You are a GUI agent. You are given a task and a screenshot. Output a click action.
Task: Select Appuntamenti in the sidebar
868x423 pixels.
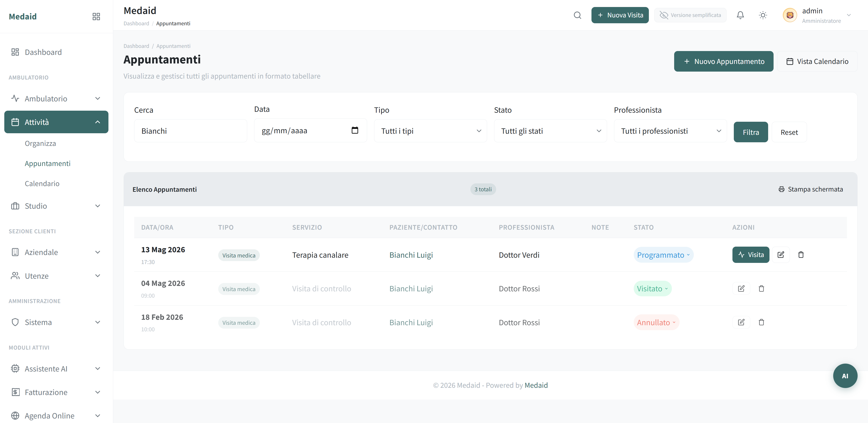[47, 163]
